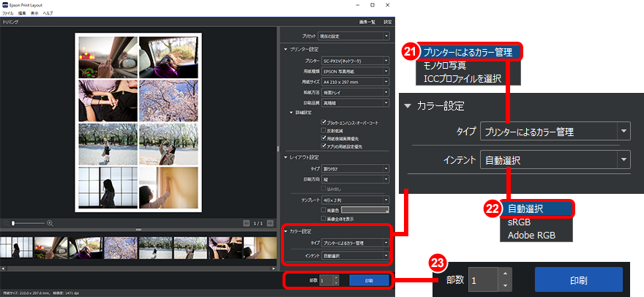This screenshot has height=297, width=644.
Task: Check 画像全体を表示 option
Action: coord(323,217)
